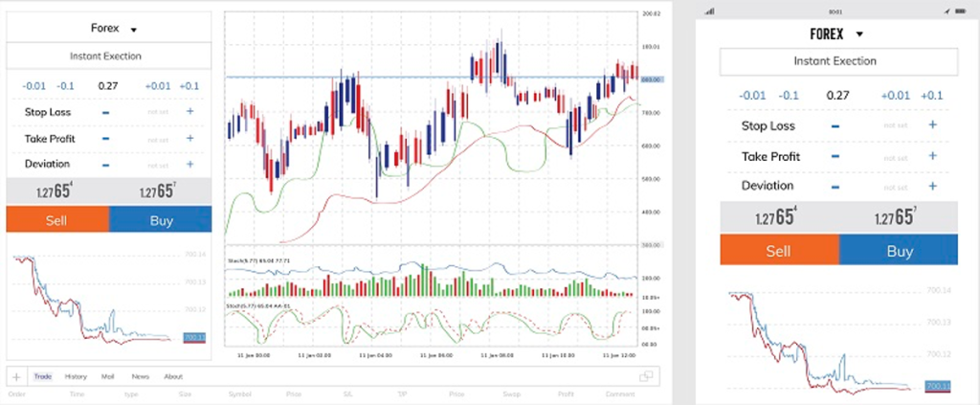
Task: Click -0.01 volume step in mobile panel
Action: 752,96
